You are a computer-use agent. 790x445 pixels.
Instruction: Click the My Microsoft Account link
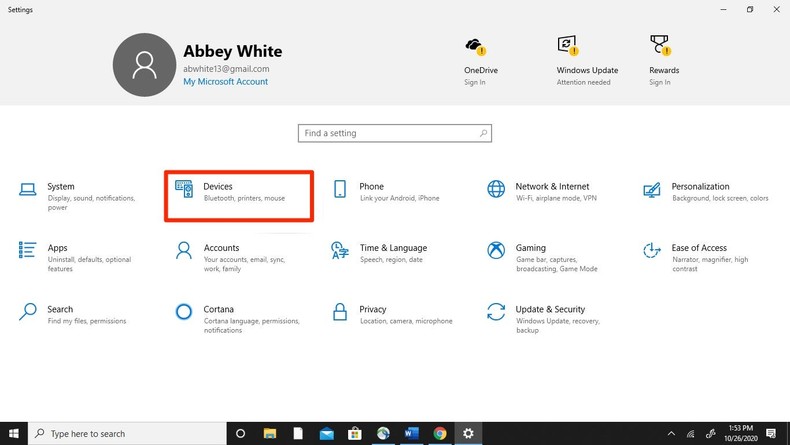[225, 82]
